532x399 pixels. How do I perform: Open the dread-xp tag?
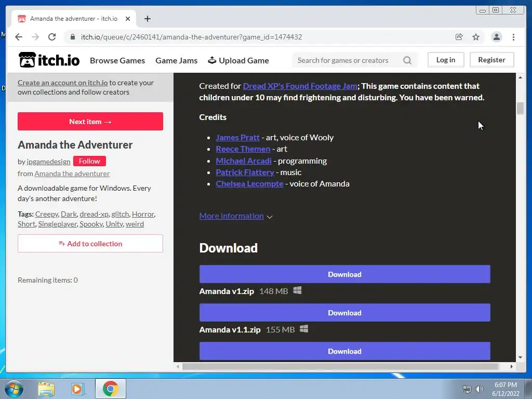pos(94,214)
